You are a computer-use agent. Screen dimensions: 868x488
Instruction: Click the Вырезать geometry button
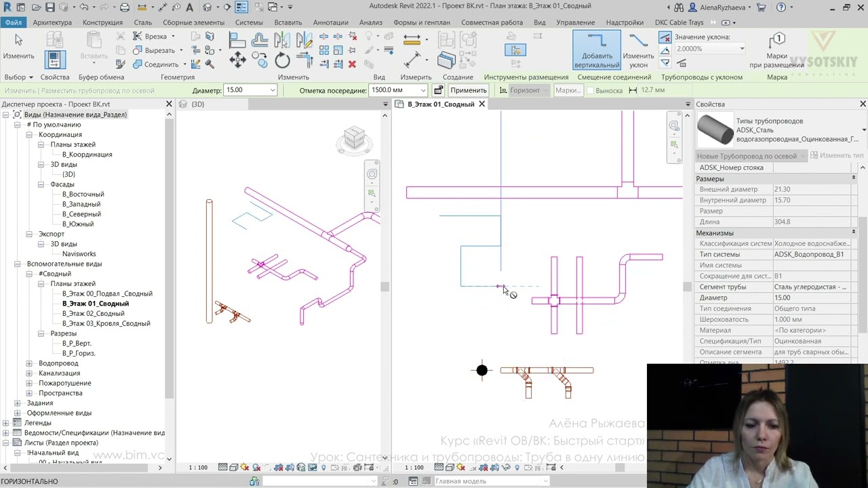(154, 50)
